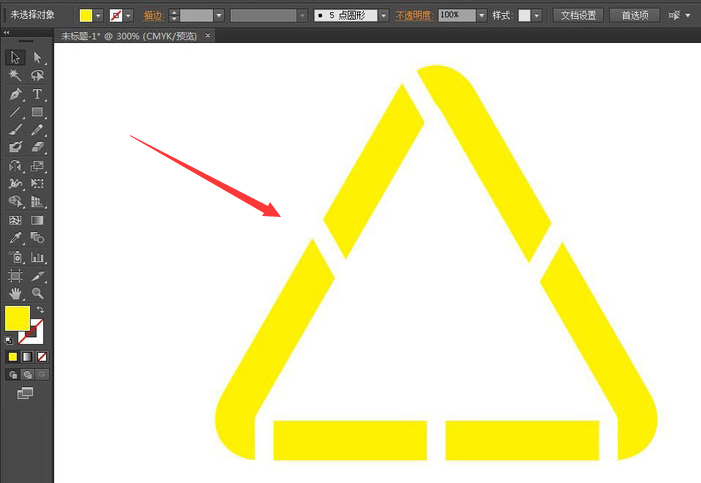This screenshot has width=701, height=483.
Task: Click the stroke swatch in control bar
Action: (x=116, y=16)
